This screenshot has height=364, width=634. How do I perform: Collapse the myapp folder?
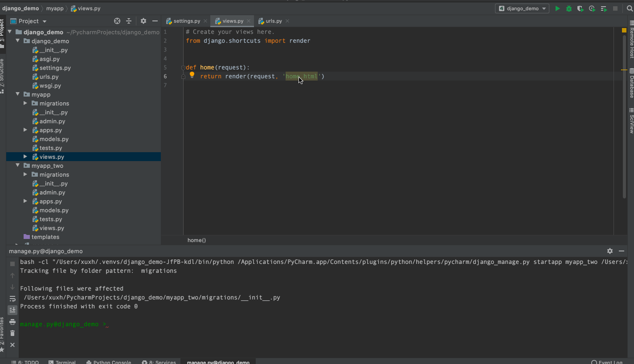[18, 94]
